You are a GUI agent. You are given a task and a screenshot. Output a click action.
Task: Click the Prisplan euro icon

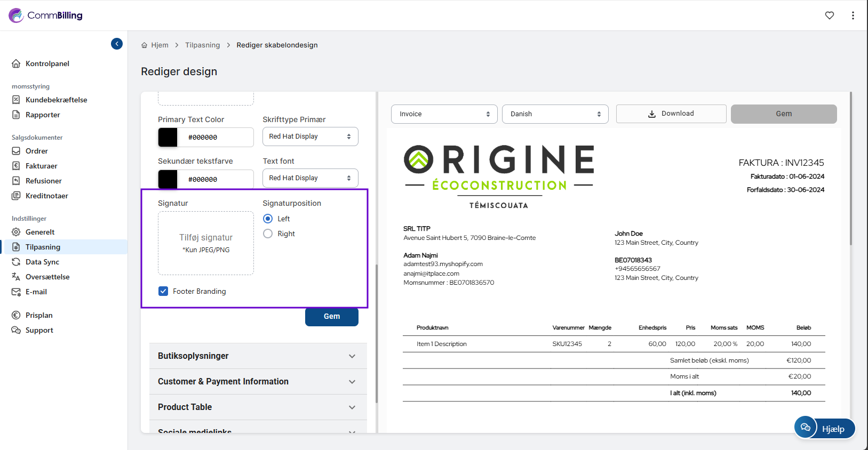point(16,315)
